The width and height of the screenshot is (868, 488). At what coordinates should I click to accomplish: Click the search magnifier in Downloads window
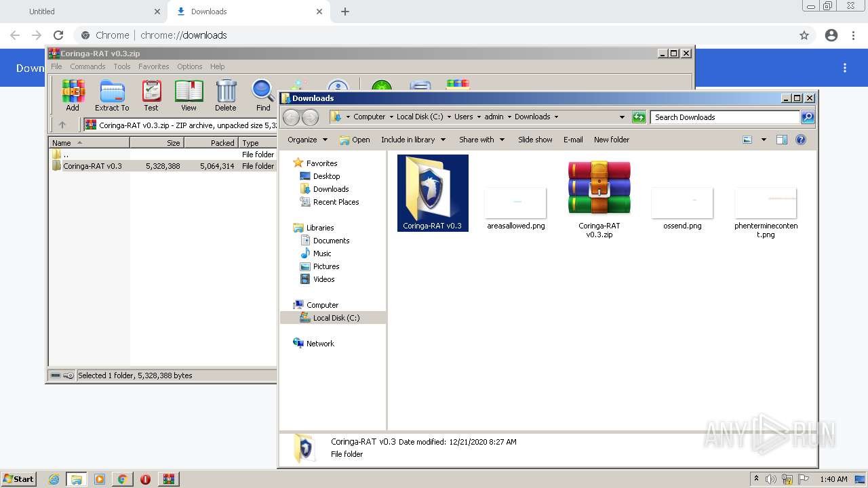[808, 117]
